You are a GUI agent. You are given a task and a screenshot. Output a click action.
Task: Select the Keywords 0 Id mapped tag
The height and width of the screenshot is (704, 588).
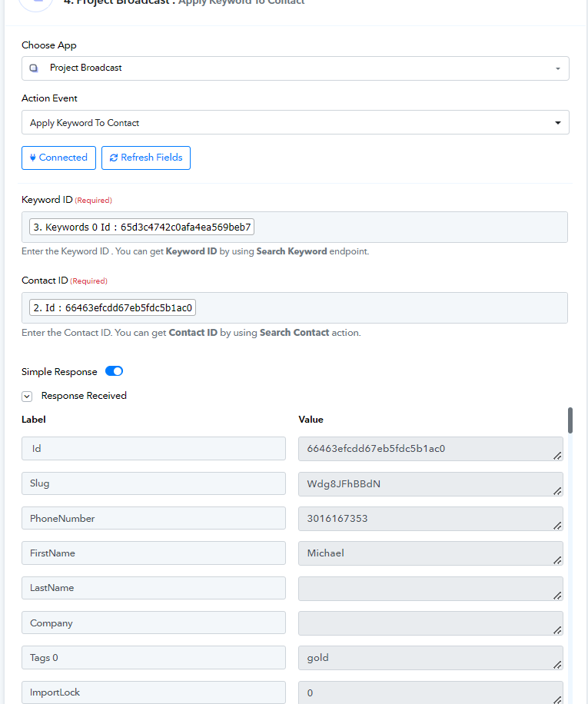pos(142,227)
